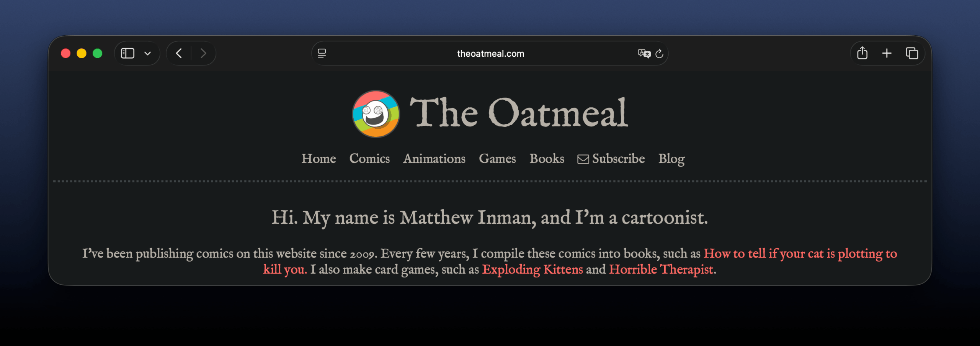Go back to the previous page

(x=179, y=53)
